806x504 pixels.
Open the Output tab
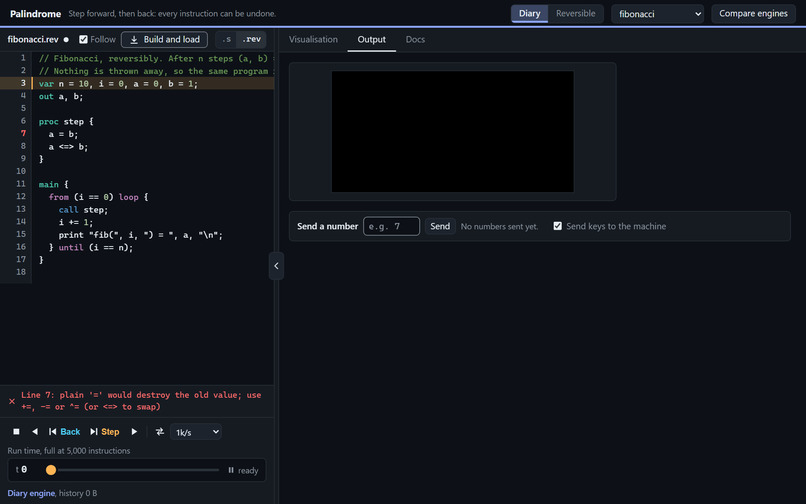click(x=371, y=39)
